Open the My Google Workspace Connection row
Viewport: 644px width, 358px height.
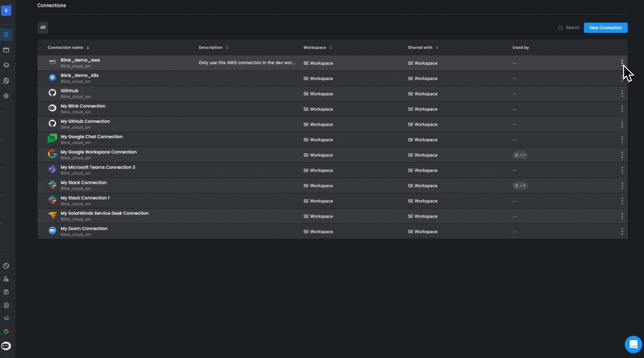coord(98,152)
